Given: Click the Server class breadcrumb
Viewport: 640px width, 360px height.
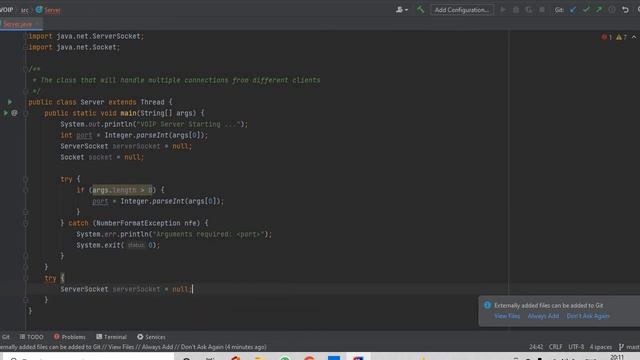Looking at the screenshot, I should [48, 10].
